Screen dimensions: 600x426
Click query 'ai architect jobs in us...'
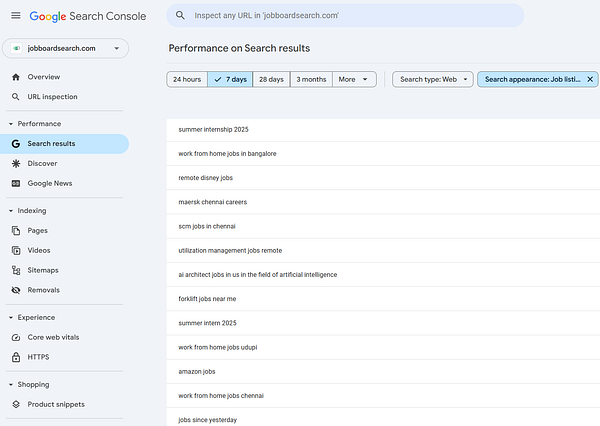(x=258, y=274)
